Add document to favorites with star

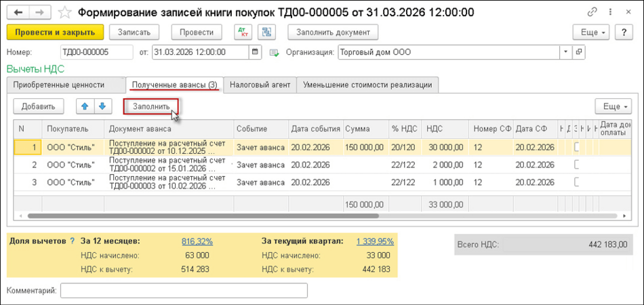[64, 12]
